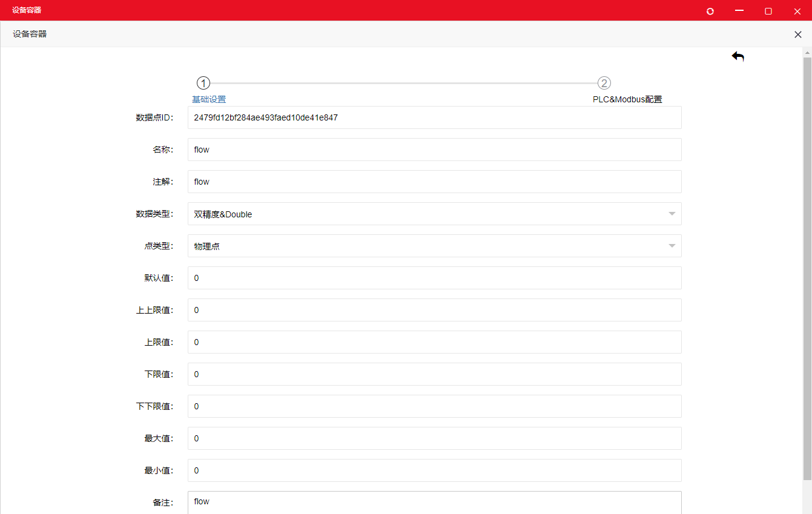Viewport: 812px width, 514px height.
Task: Click the back arrow return icon
Action: point(738,57)
